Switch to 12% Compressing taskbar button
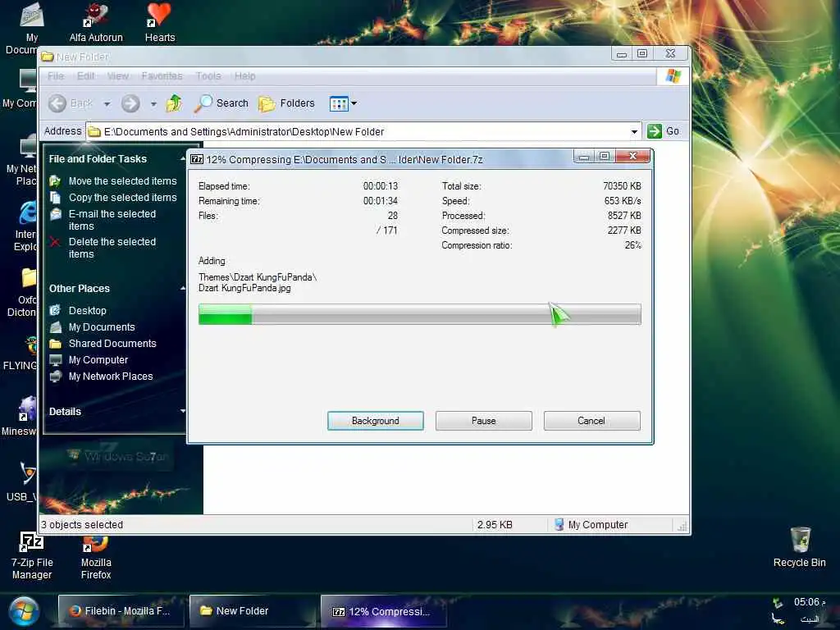Screen dimensions: 840x630 coord(384,611)
